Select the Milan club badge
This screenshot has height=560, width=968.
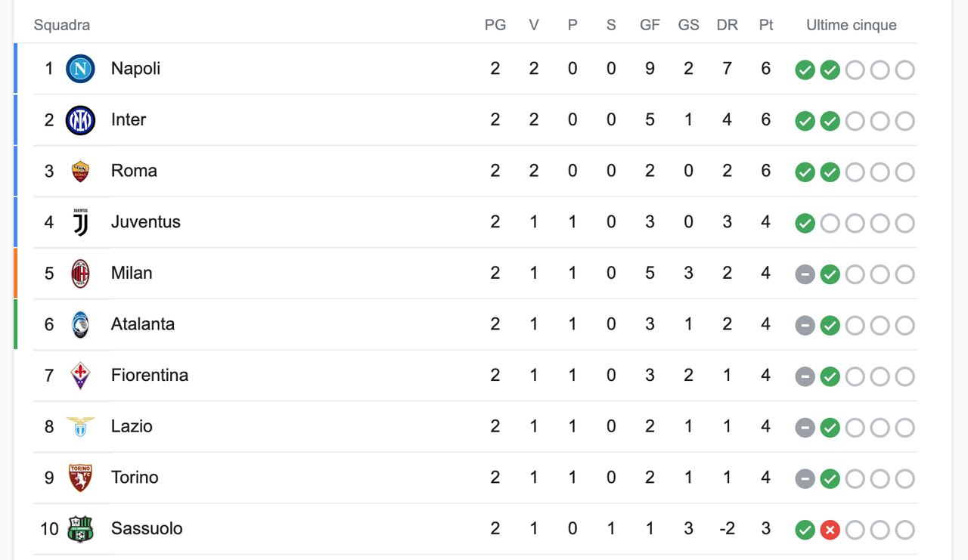click(80, 274)
